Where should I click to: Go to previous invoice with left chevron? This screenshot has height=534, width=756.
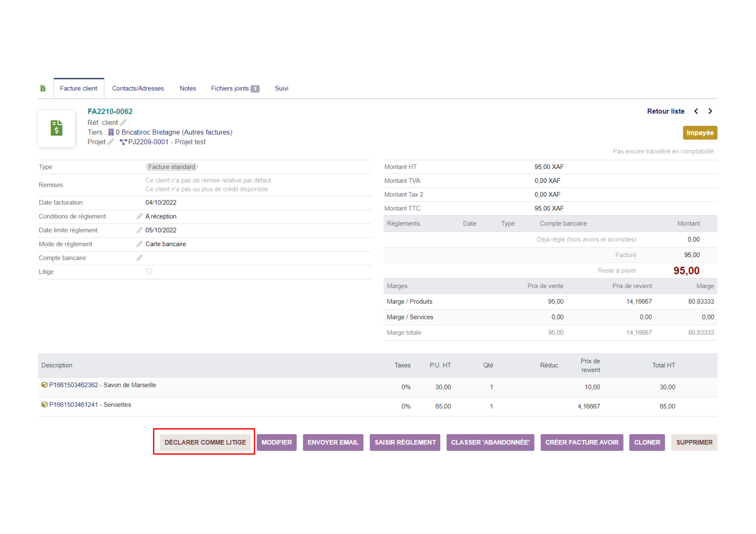point(696,111)
